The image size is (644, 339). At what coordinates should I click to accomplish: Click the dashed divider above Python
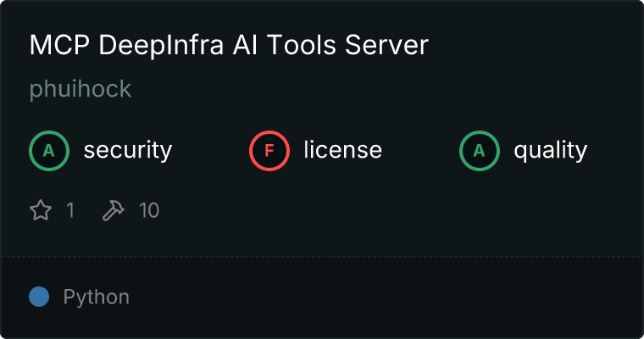[322, 256]
